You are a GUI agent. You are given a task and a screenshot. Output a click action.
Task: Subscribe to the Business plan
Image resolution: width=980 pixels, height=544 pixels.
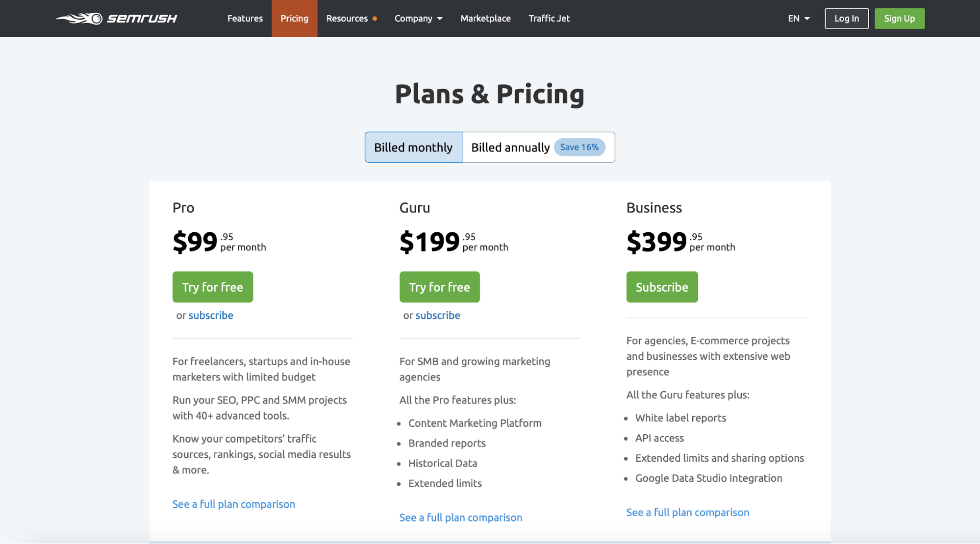pyautogui.click(x=662, y=287)
